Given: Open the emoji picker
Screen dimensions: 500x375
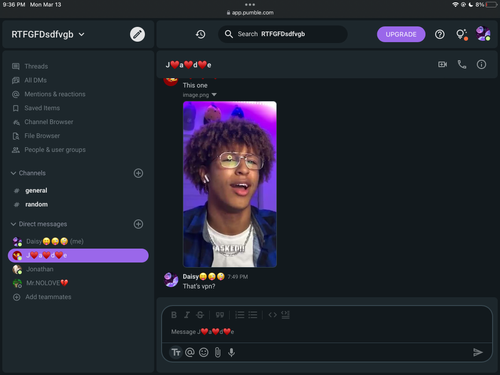Looking at the screenshot, I should tap(204, 352).
